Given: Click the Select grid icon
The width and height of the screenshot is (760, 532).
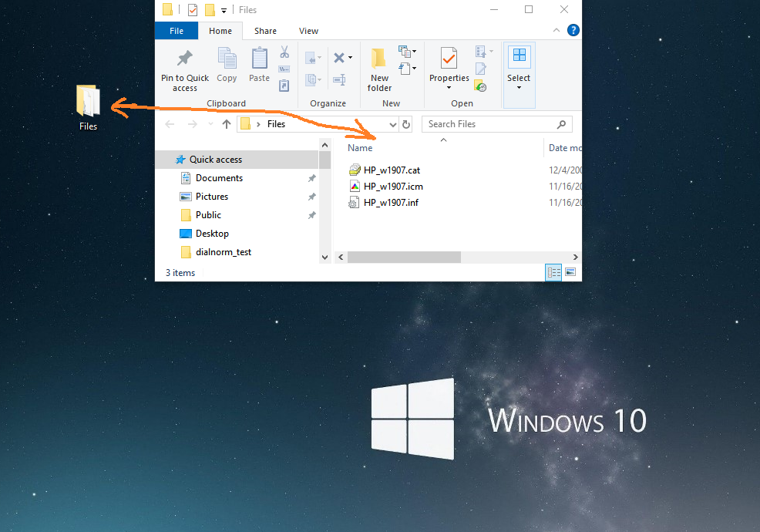Looking at the screenshot, I should (x=519, y=55).
